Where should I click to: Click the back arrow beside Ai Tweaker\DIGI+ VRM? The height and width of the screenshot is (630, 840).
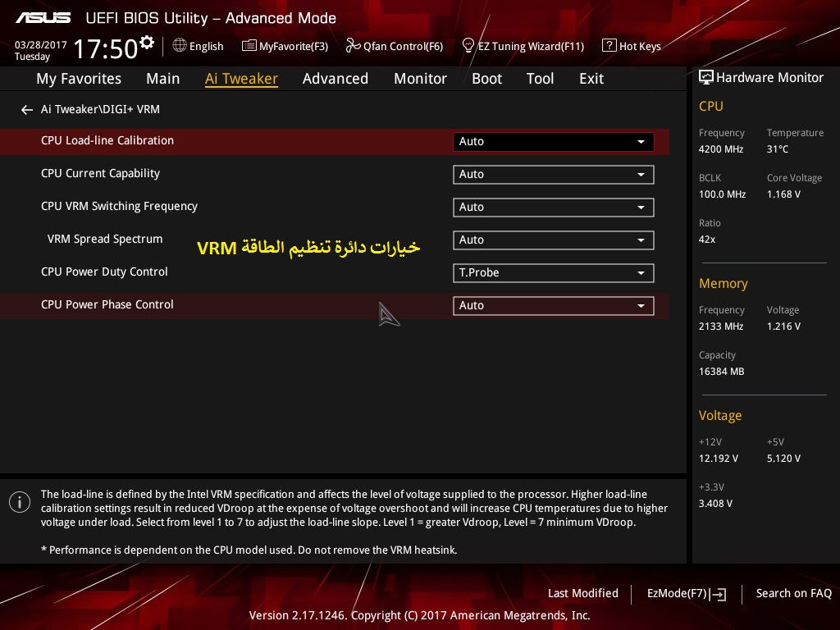tap(27, 110)
